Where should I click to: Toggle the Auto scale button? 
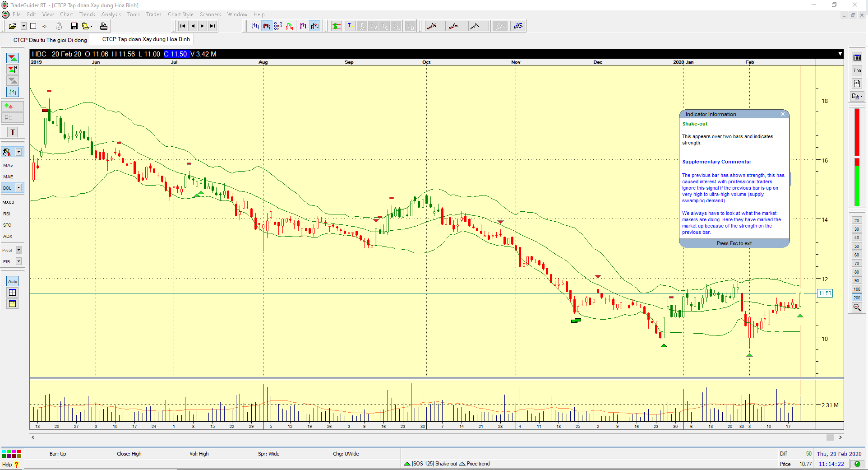13,281
